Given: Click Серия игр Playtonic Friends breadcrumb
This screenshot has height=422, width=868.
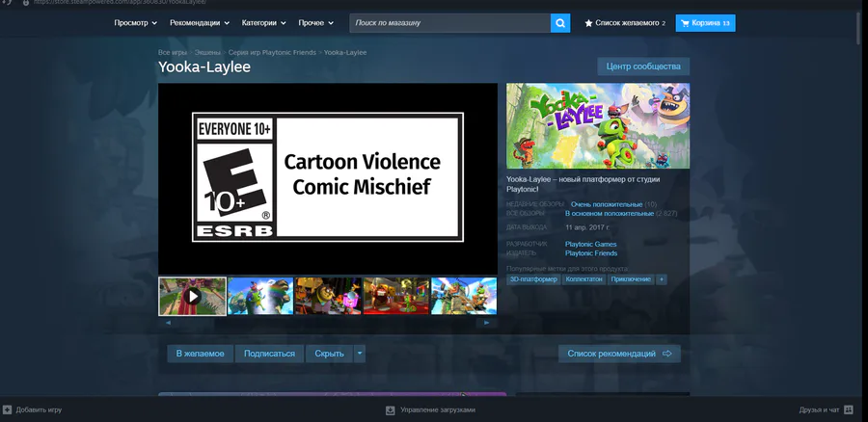Looking at the screenshot, I should 272,53.
